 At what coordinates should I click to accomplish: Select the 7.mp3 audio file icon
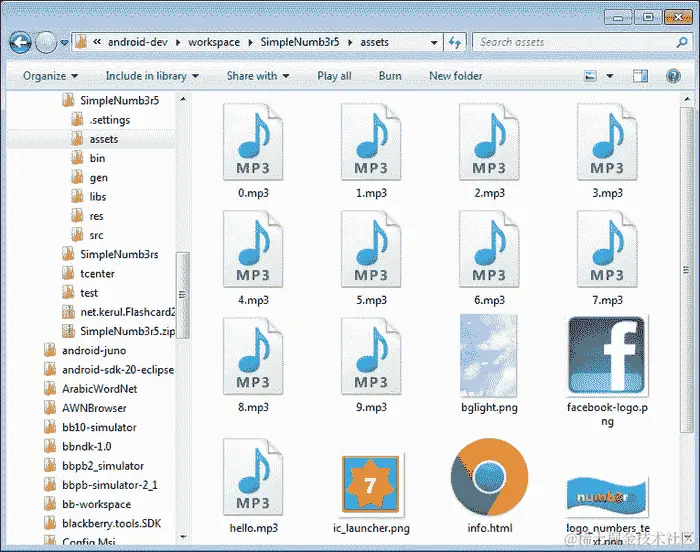pyautogui.click(x=607, y=249)
